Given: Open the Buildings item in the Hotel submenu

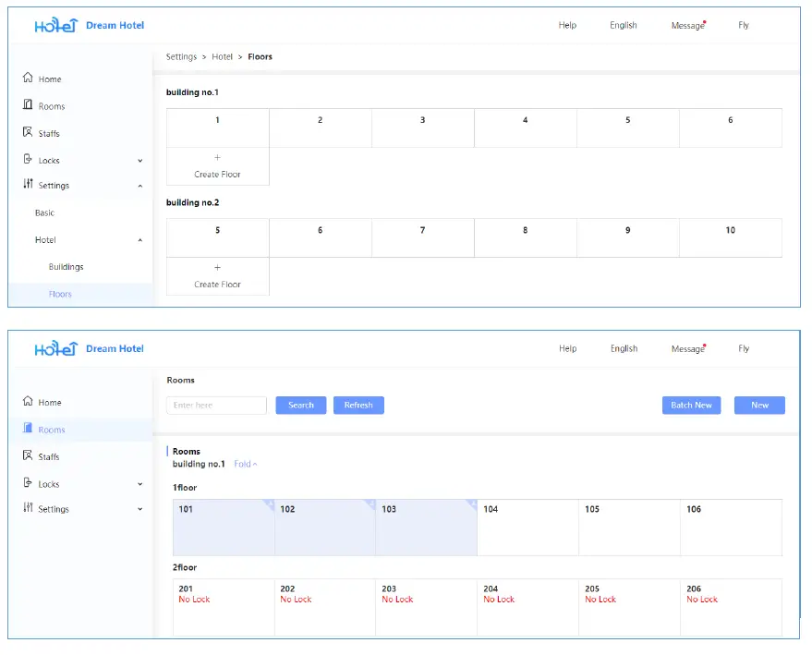Looking at the screenshot, I should (66, 267).
